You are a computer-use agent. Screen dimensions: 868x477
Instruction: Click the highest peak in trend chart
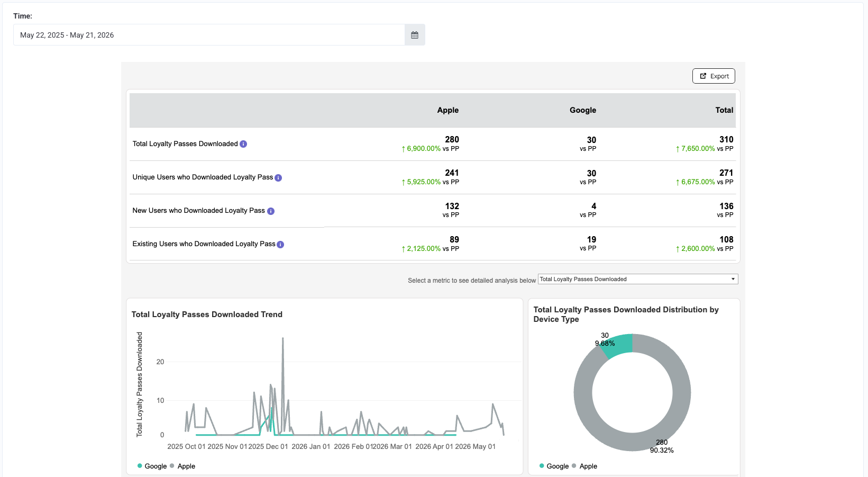[x=283, y=338]
